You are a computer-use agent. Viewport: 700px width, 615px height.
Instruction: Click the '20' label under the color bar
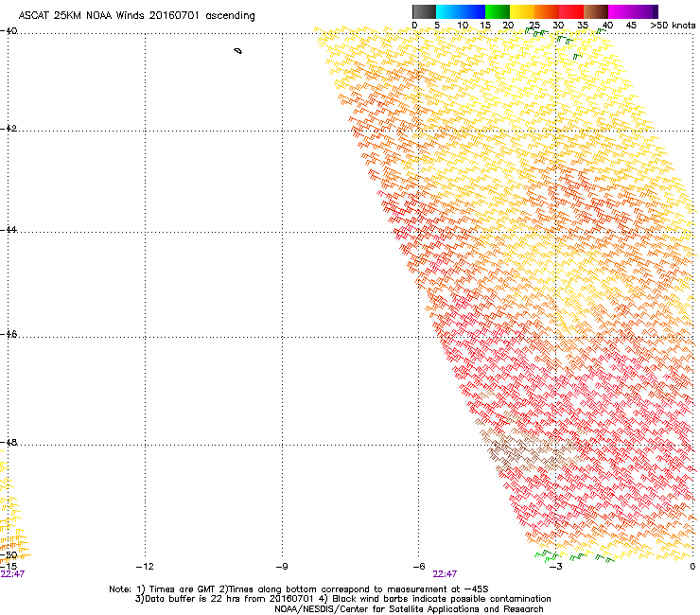[509, 26]
